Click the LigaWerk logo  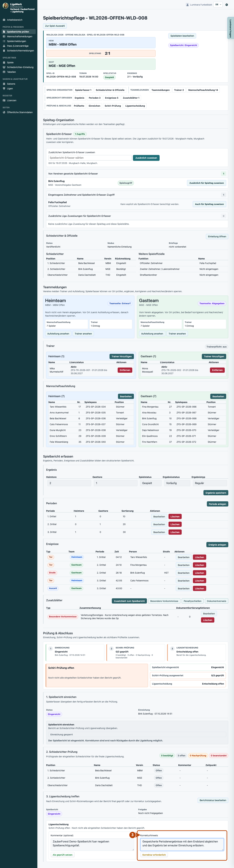5,5
